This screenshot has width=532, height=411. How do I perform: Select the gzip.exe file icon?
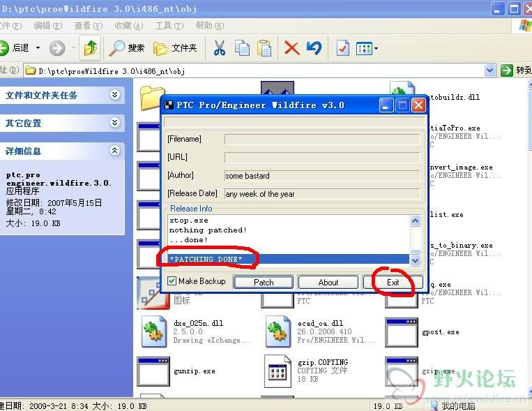[402, 371]
